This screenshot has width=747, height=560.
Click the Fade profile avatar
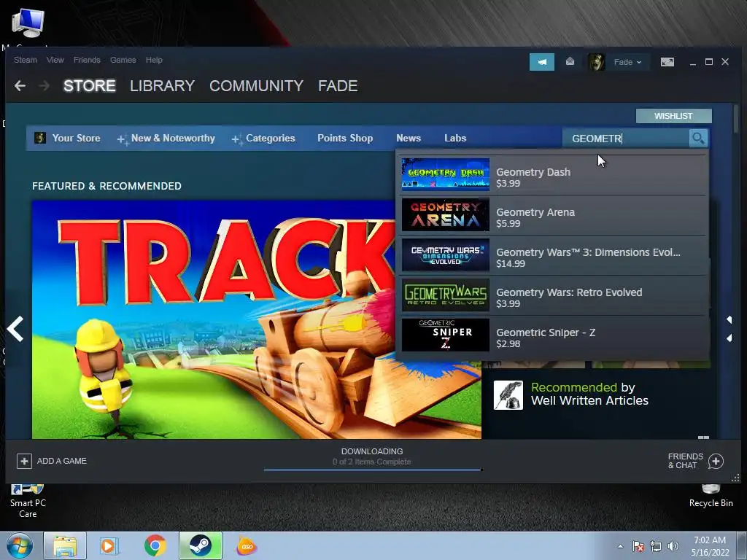[597, 62]
